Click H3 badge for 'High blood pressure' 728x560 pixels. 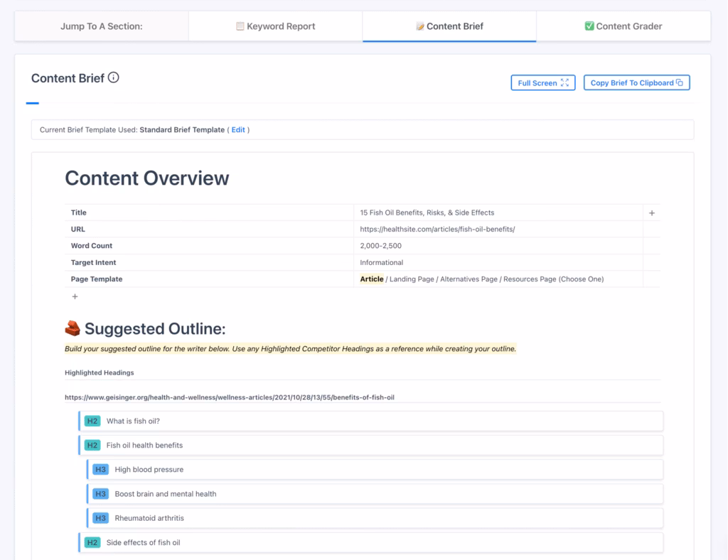coord(100,470)
